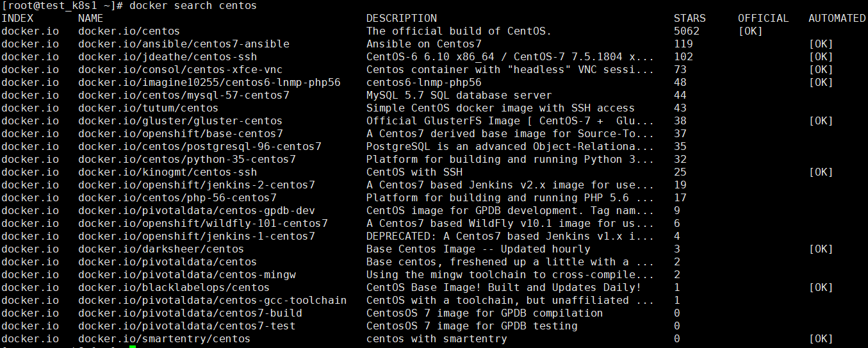Image resolution: width=868 pixels, height=348 pixels.
Task: Click the automated [OK] for blacklabelops/centos
Action: coord(821,288)
